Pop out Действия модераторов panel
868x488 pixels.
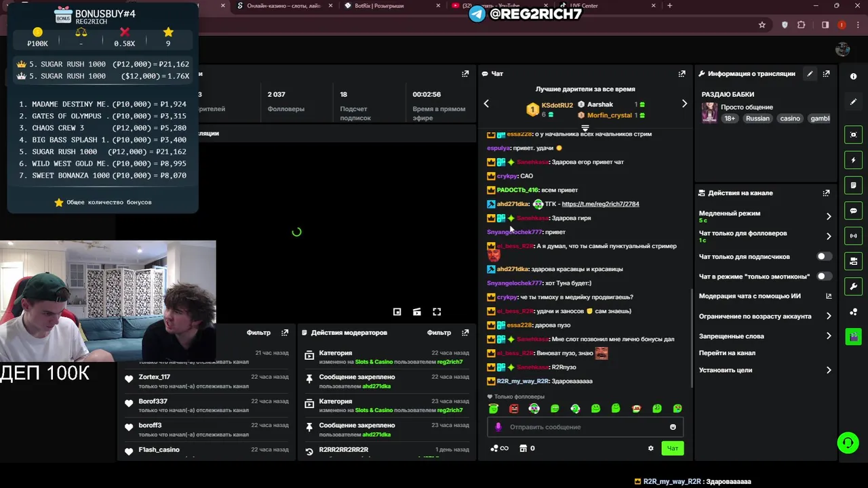(x=465, y=333)
